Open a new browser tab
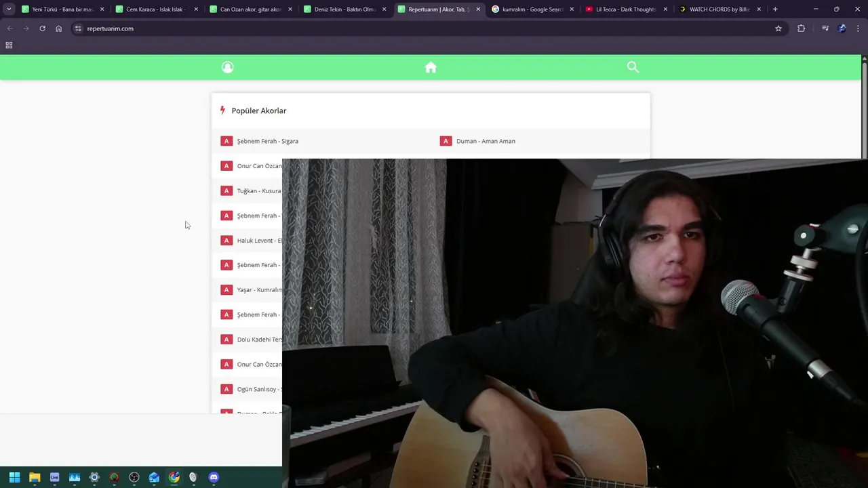Image resolution: width=868 pixels, height=488 pixels. click(775, 9)
